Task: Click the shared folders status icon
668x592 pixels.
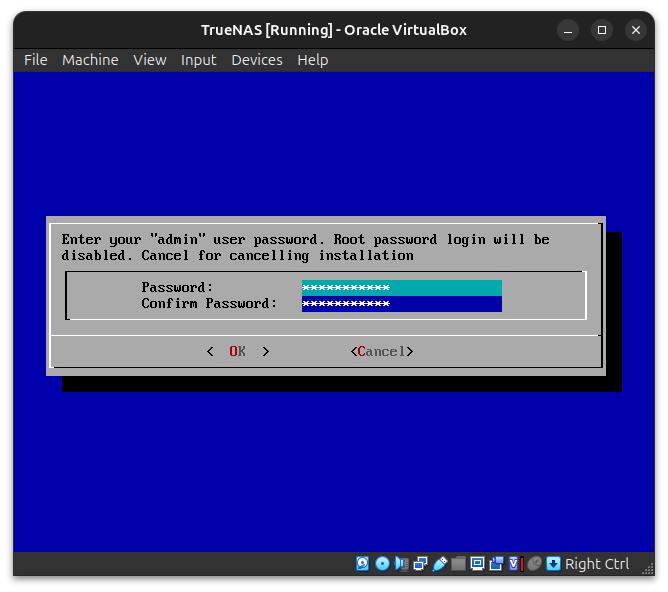Action: 458,564
